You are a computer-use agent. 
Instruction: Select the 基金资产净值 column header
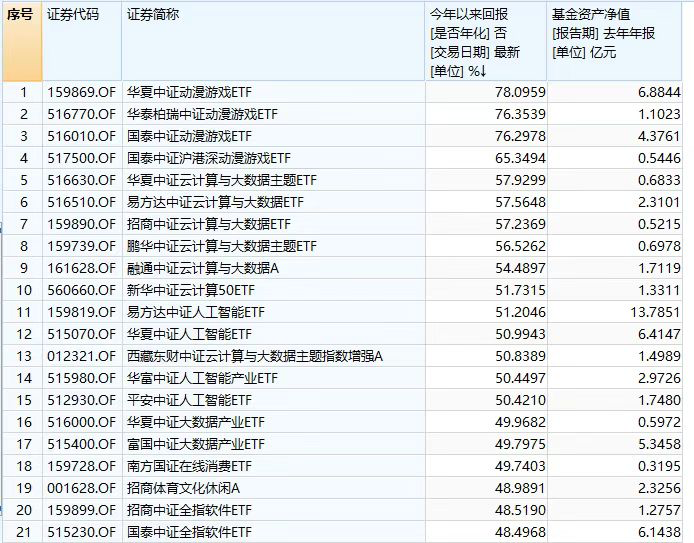(614, 41)
